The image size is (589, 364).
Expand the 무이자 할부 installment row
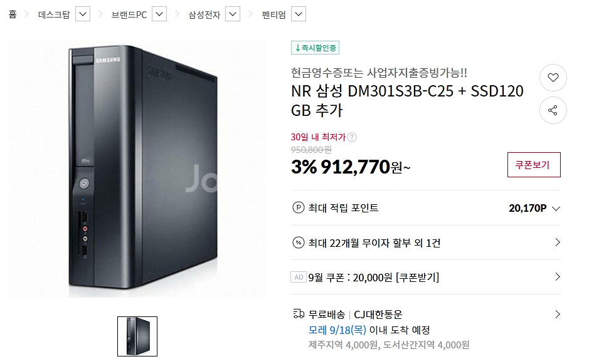(558, 242)
